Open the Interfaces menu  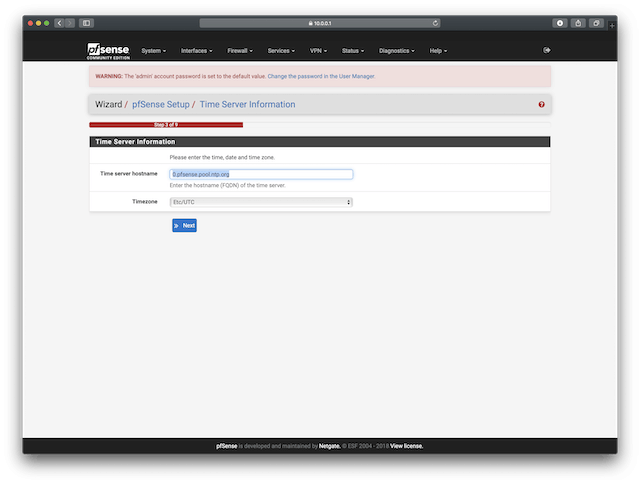coord(196,51)
